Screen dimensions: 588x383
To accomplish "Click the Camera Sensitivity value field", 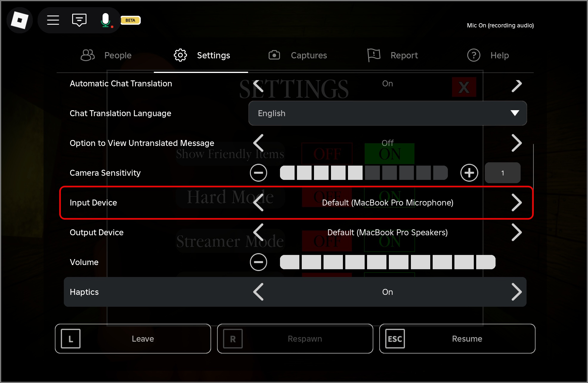I will 502,172.
